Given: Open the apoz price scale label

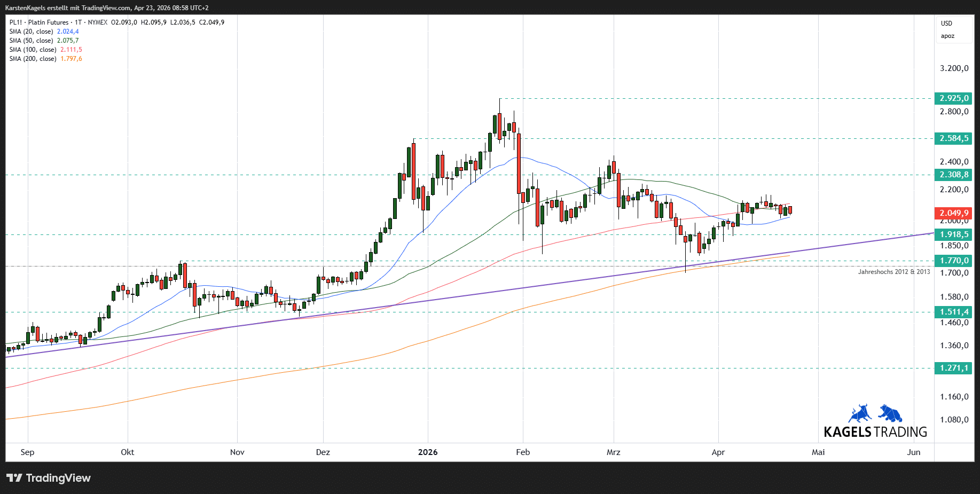Looking at the screenshot, I should 947,36.
